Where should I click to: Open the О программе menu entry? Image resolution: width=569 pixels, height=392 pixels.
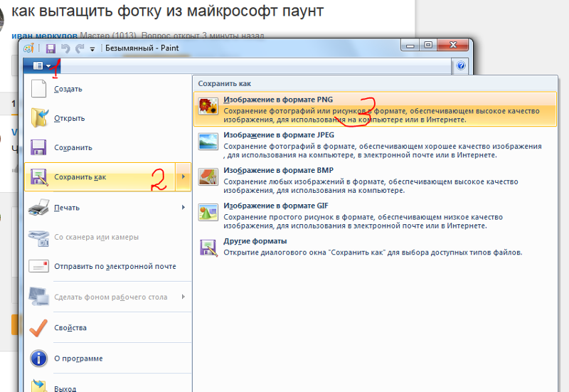[108, 359]
